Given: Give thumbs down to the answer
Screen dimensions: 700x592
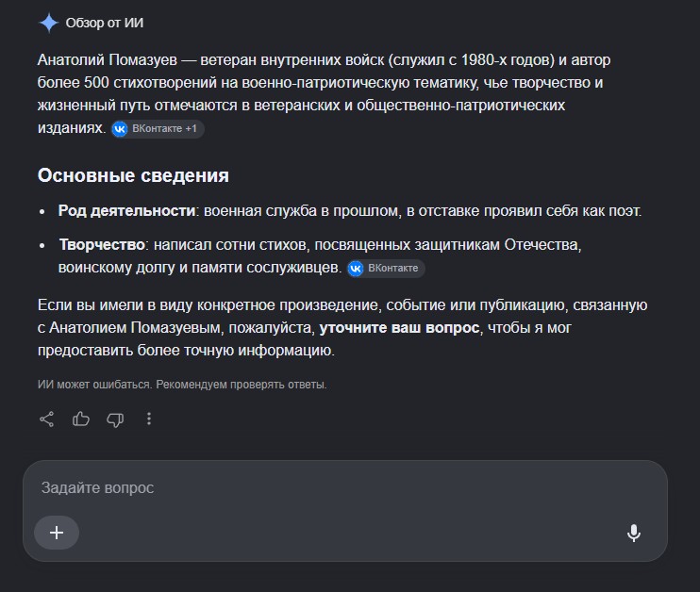Looking at the screenshot, I should pyautogui.click(x=115, y=419).
